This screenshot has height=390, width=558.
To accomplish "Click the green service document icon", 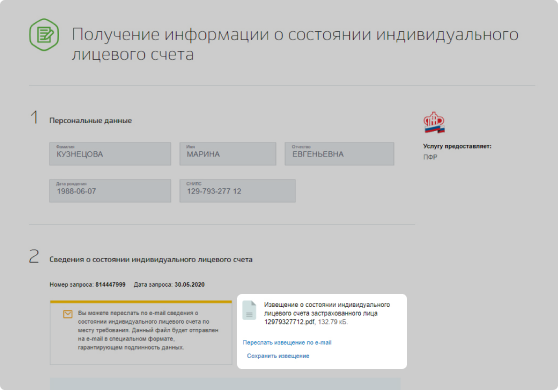I will [x=44, y=35].
